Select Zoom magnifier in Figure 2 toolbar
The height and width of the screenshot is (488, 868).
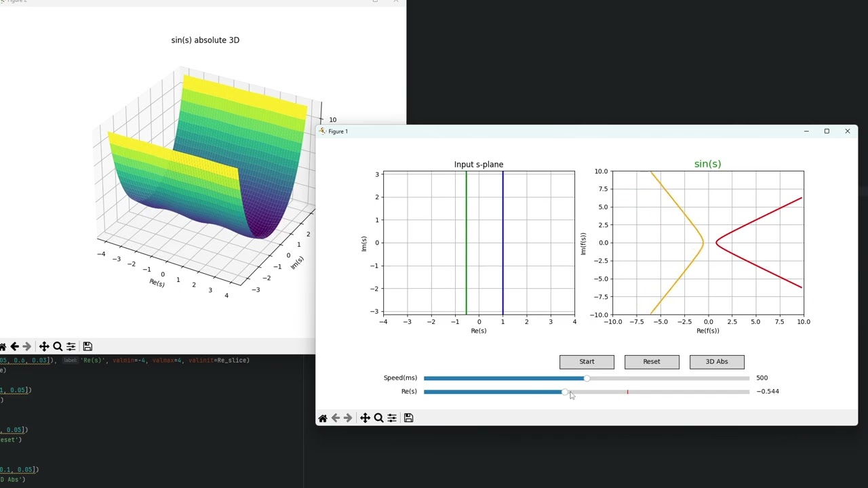(x=58, y=346)
